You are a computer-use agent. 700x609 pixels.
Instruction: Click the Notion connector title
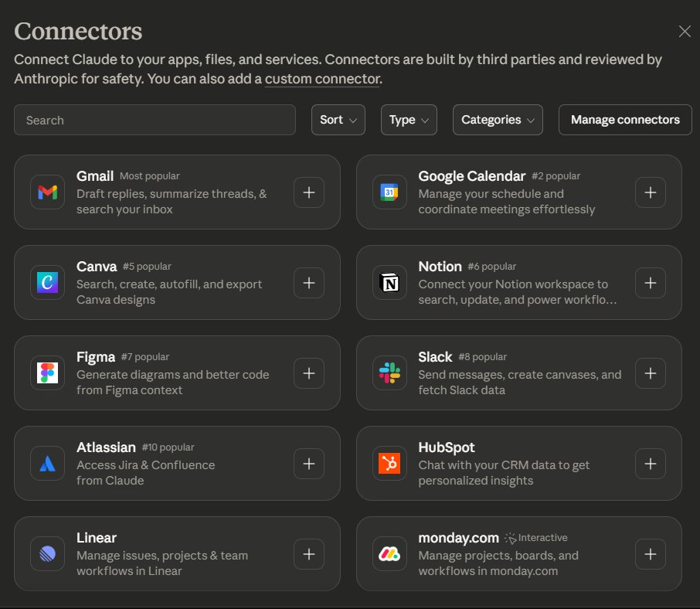pyautogui.click(x=440, y=267)
